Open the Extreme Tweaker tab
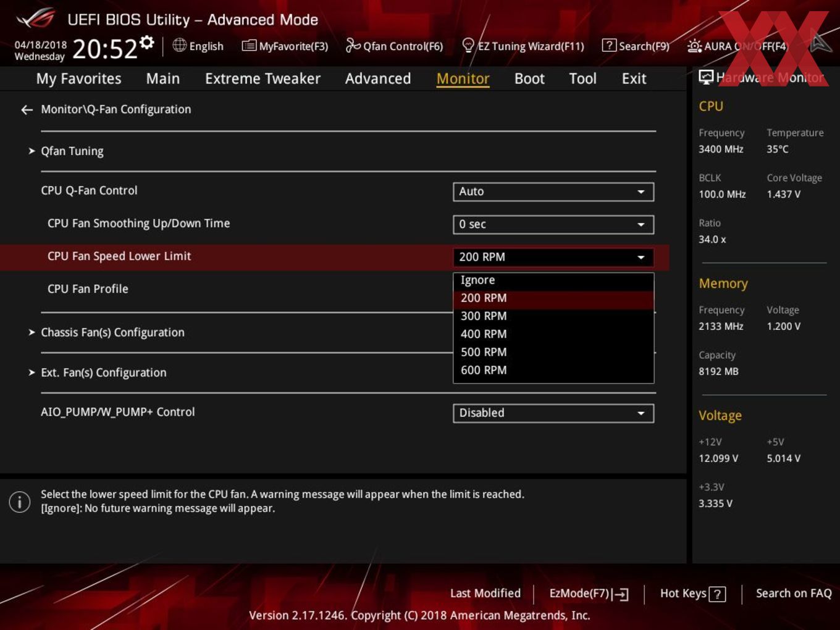Viewport: 840px width, 630px height. point(262,78)
